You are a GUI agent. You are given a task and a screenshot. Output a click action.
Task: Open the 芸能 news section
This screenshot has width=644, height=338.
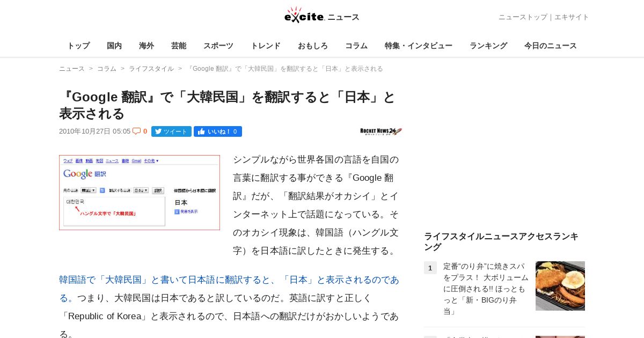pyautogui.click(x=179, y=46)
